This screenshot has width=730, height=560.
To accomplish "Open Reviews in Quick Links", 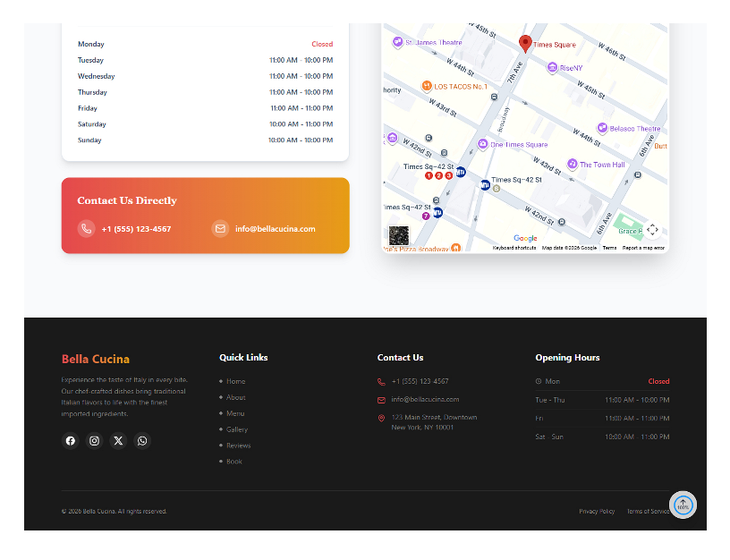I will click(238, 445).
